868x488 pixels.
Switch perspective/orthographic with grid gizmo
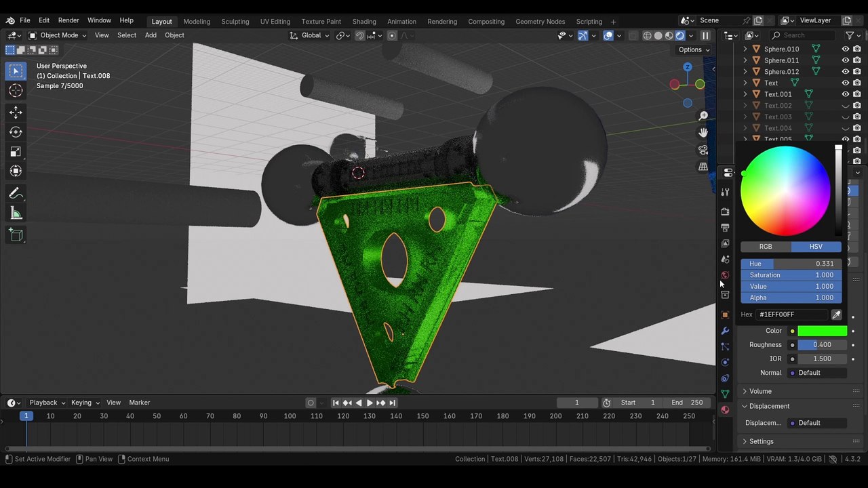point(703,167)
